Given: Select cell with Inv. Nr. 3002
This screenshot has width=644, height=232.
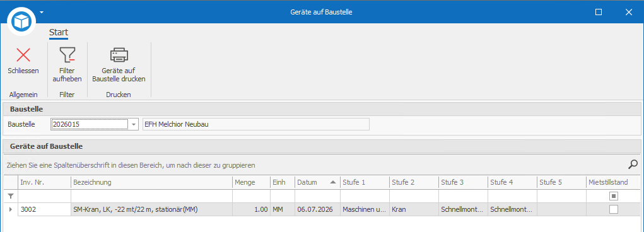Looking at the screenshot, I should (44, 209).
